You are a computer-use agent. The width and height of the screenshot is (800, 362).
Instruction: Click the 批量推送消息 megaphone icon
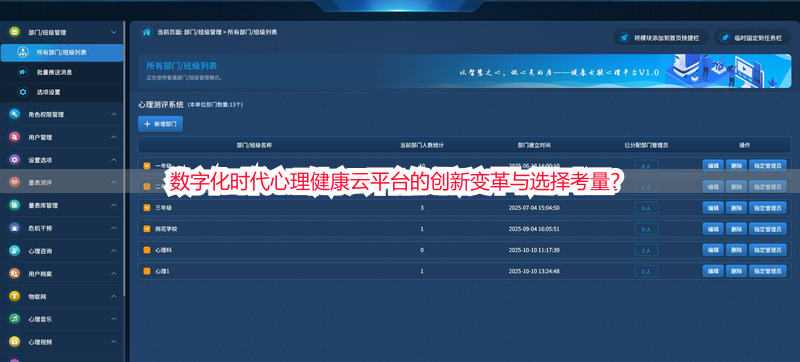pos(23,72)
